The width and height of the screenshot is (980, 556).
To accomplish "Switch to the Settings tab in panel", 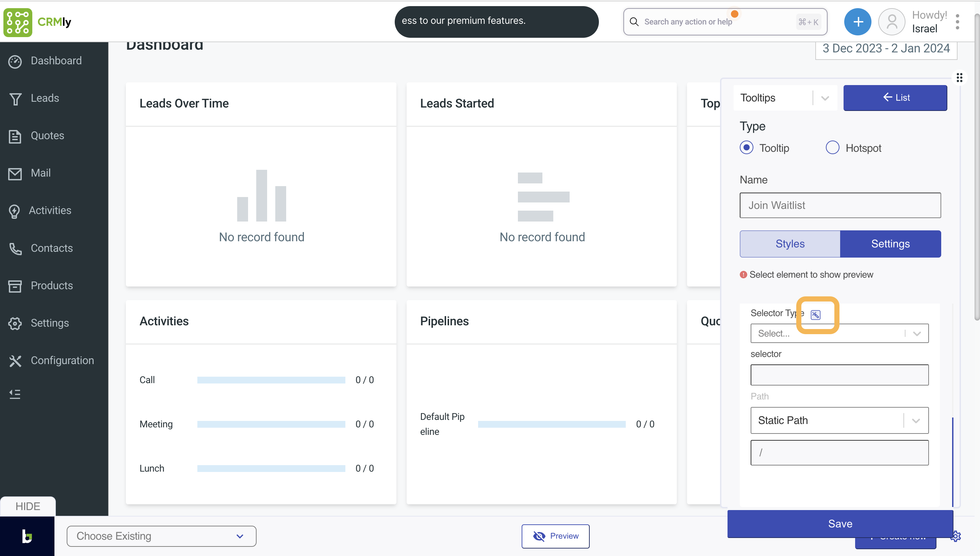I will [890, 244].
